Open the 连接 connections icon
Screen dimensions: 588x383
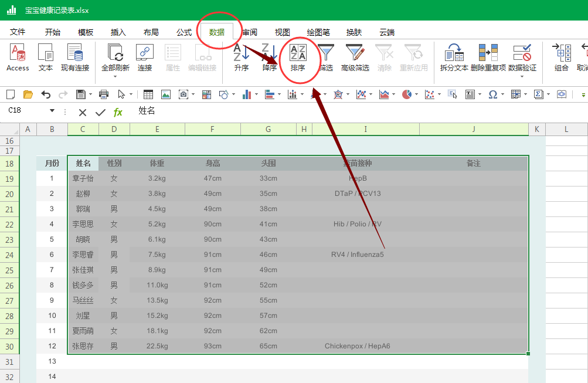pyautogui.click(x=145, y=57)
